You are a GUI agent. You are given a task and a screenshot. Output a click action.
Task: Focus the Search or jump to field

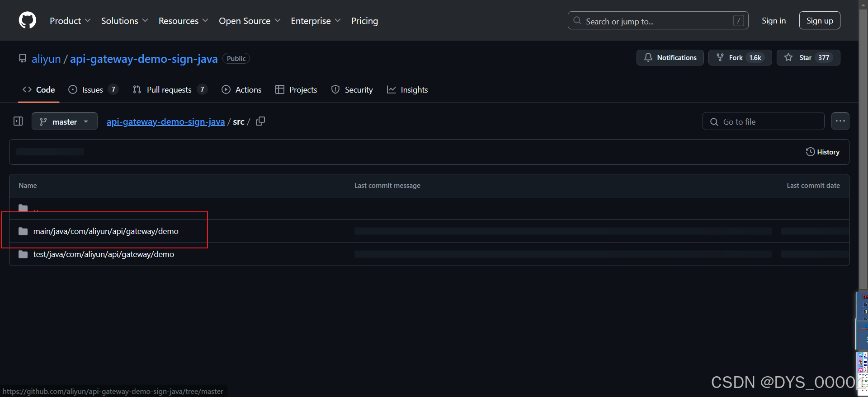(658, 20)
